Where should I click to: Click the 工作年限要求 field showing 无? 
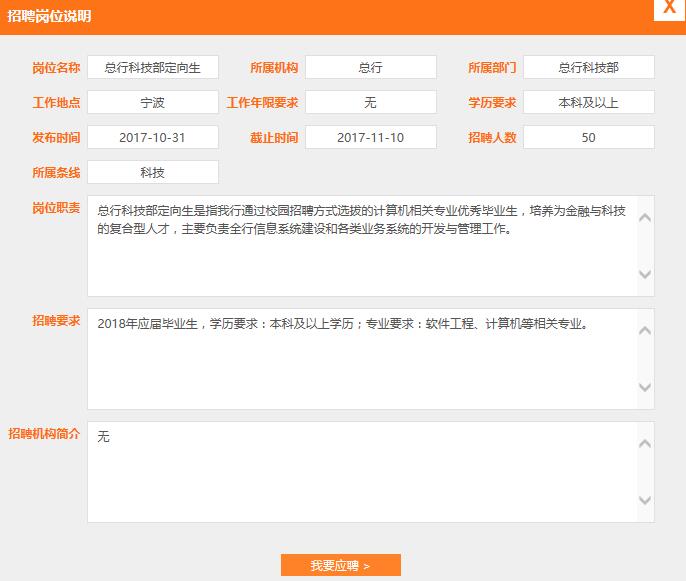point(371,102)
